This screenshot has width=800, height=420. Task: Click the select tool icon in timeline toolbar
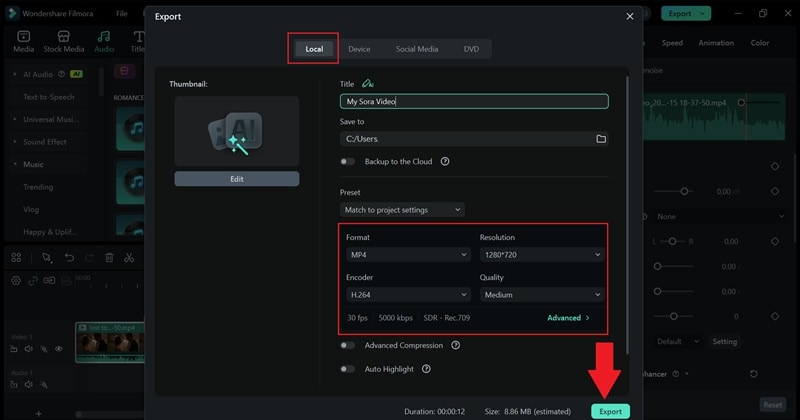pos(47,258)
